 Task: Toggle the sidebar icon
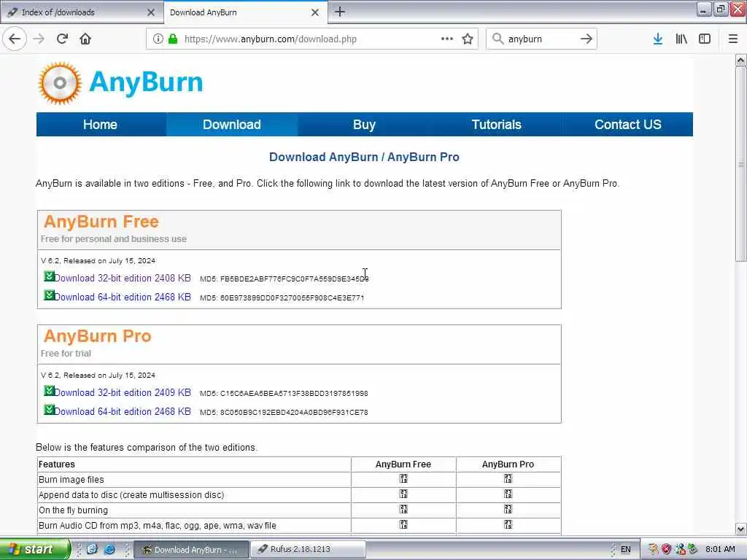click(705, 39)
